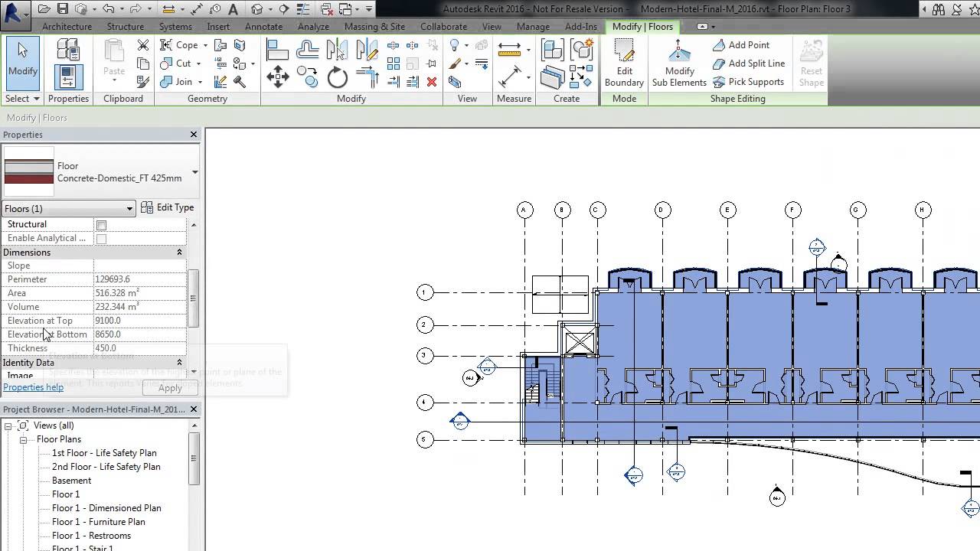Click the Create Assembly icon
This screenshot has height=551, width=980.
[x=552, y=51]
